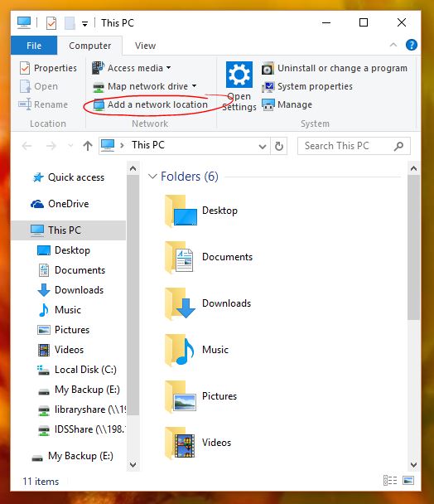Screen dimensions: 434x504
Task: Open Music in the navigation pane
Action: [60, 310]
